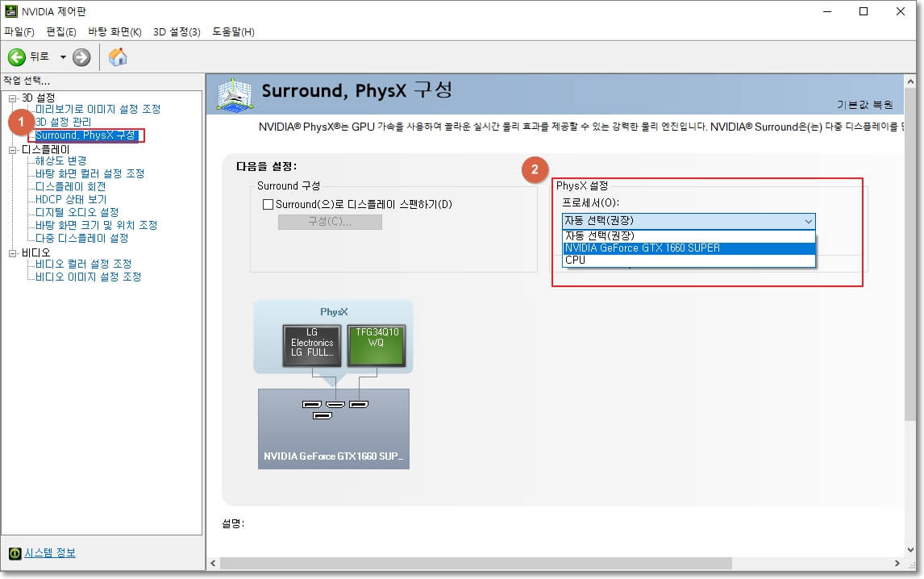
Task: Open the 3D 설정(3) menu
Action: tap(177, 31)
